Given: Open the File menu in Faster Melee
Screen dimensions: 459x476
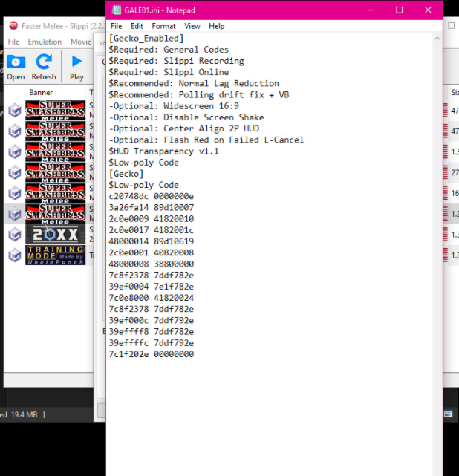Looking at the screenshot, I should tap(13, 42).
